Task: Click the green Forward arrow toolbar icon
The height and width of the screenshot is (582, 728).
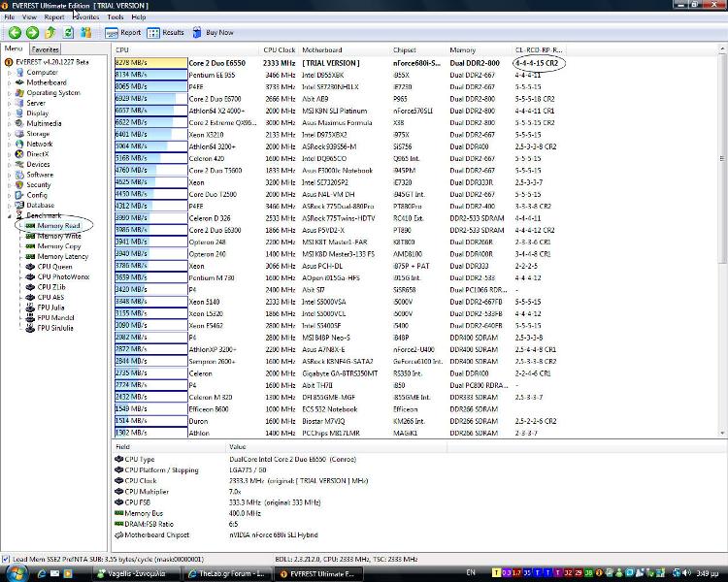Action: 31,32
